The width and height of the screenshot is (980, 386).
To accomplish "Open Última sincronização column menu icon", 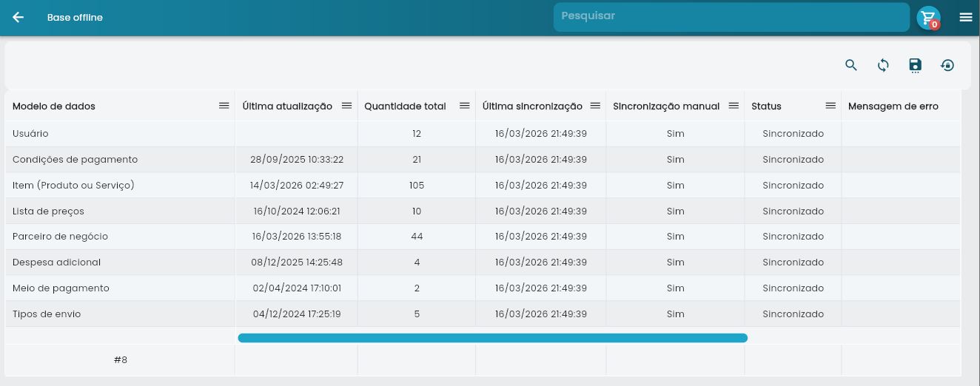I will point(594,106).
